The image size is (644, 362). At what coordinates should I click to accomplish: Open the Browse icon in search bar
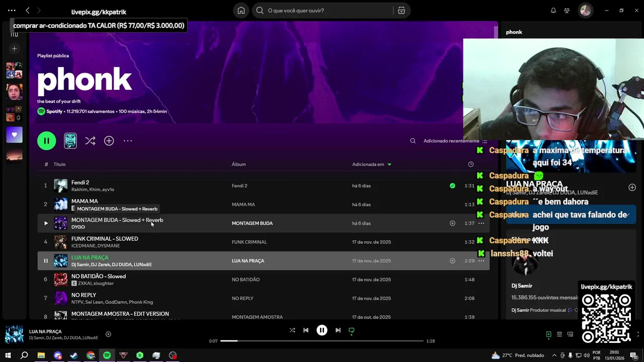pyautogui.click(x=401, y=11)
